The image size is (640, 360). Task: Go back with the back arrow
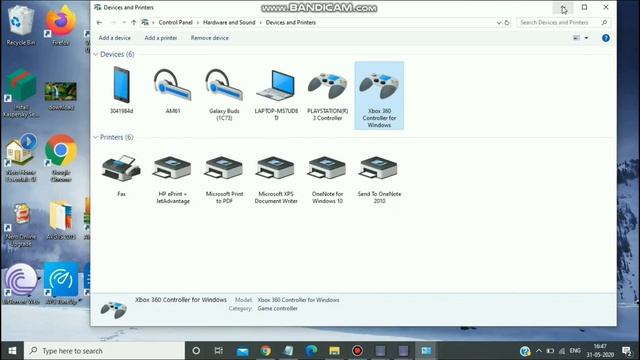[100, 22]
